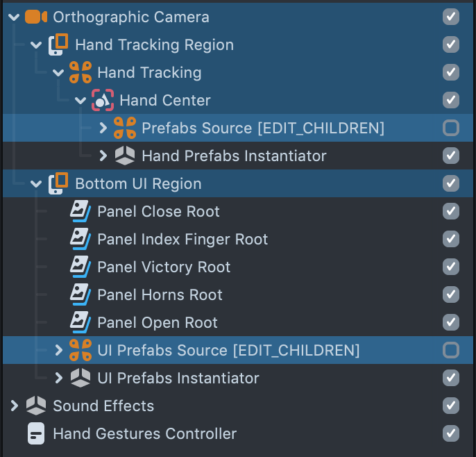Image resolution: width=476 pixels, height=457 pixels.
Task: Enable the Prefabs Source [EDIT_CHILDREN] checkbox
Action: click(451, 128)
